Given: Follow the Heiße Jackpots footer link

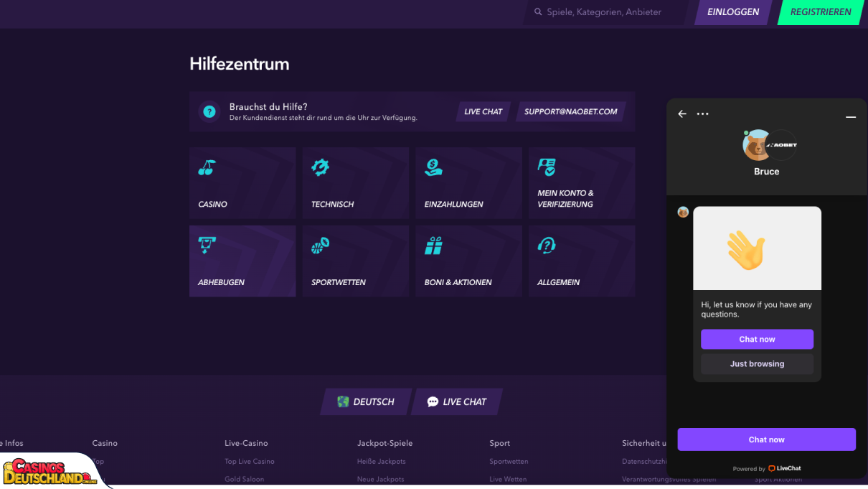Looking at the screenshot, I should point(382,461).
